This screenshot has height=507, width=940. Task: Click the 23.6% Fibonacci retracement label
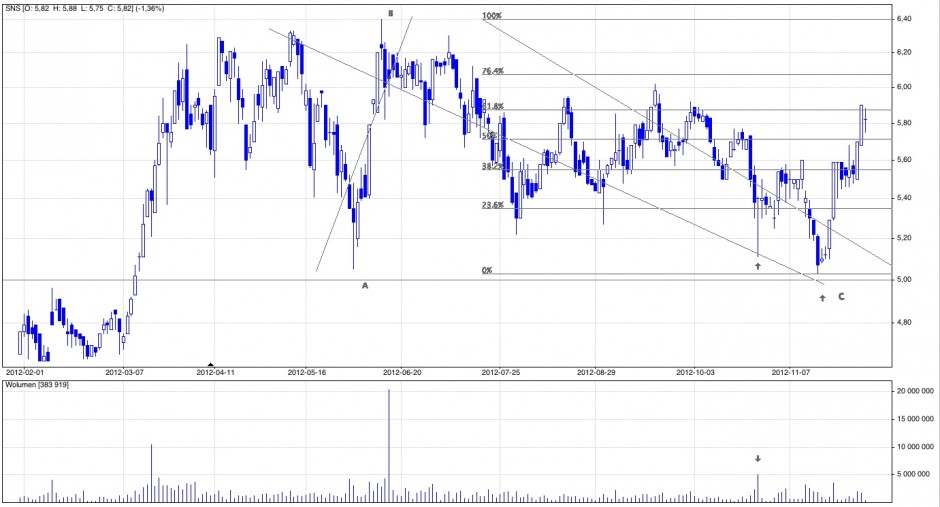493,205
